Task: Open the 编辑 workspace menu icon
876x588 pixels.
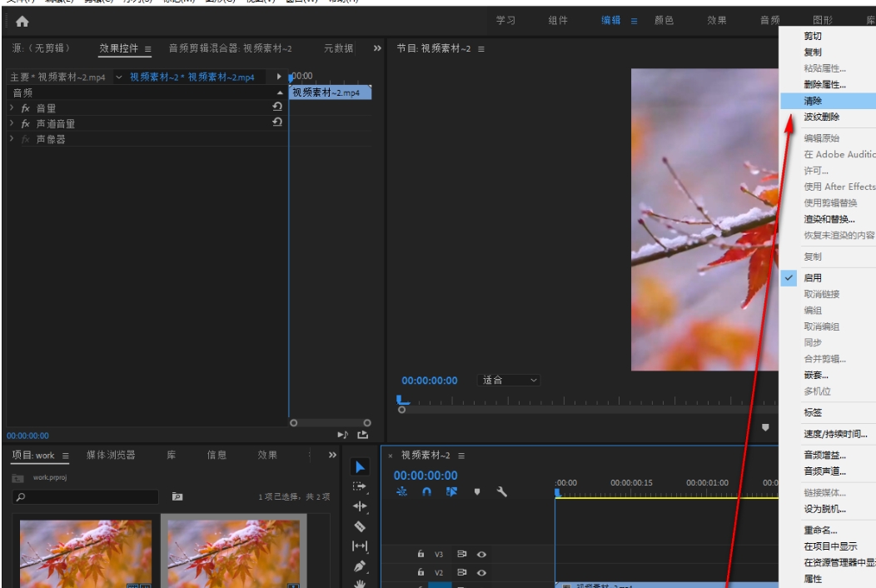Action: tap(634, 21)
